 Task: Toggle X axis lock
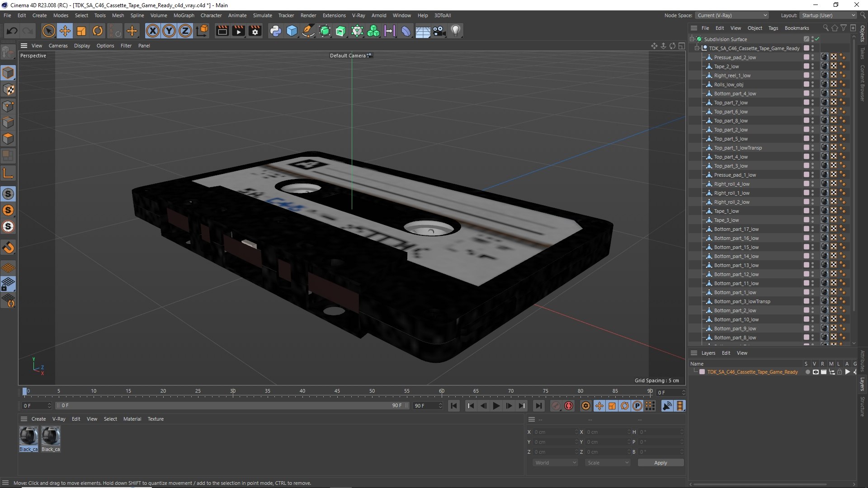(x=153, y=31)
